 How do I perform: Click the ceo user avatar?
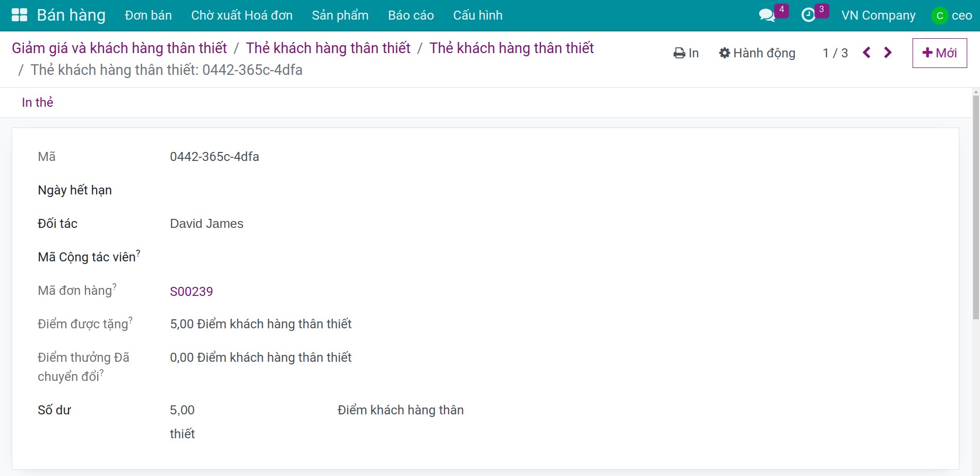point(939,15)
